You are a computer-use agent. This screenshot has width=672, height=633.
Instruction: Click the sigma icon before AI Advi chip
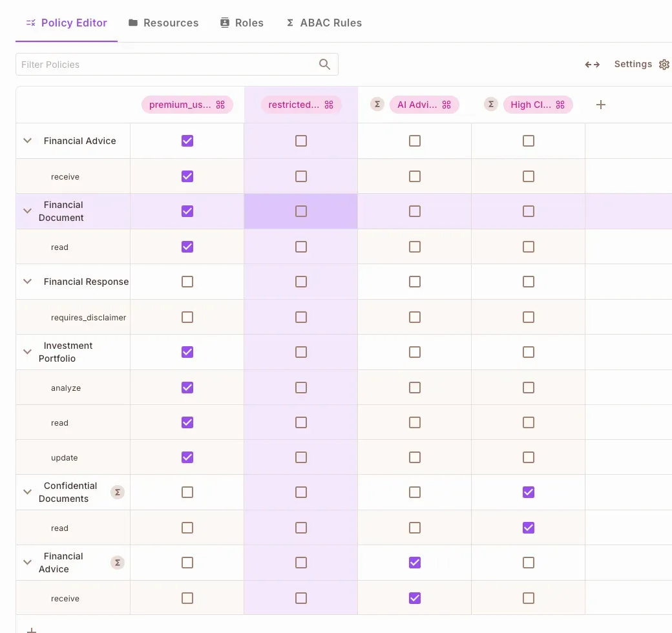coord(377,105)
